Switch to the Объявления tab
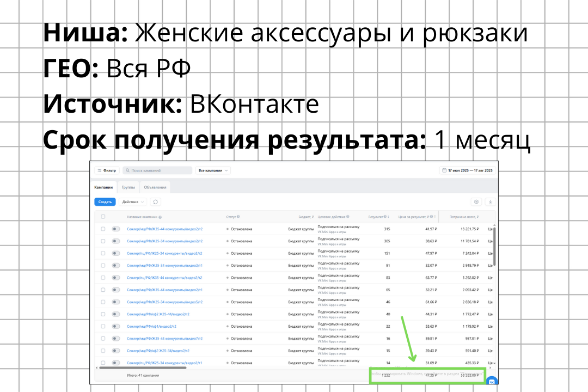This screenshot has width=588, height=392. (155, 187)
